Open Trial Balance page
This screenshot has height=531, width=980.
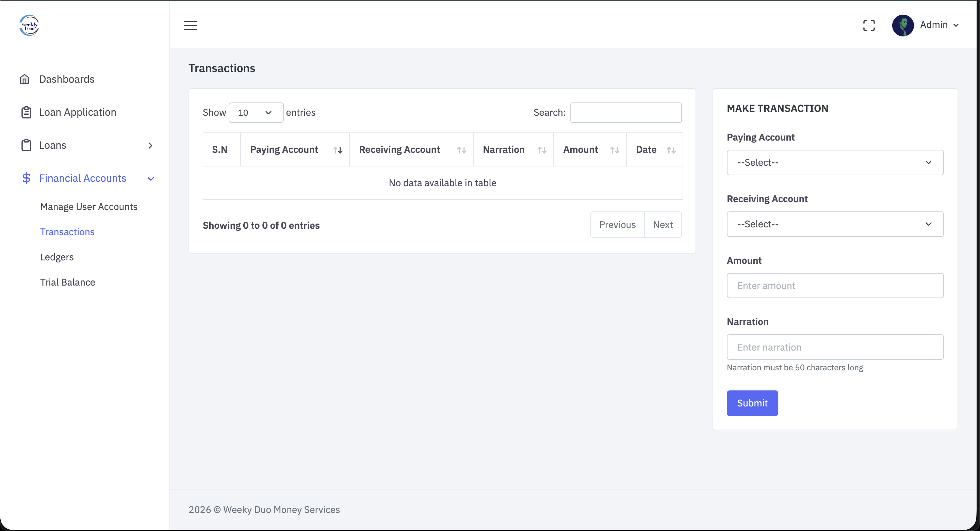pyautogui.click(x=68, y=282)
